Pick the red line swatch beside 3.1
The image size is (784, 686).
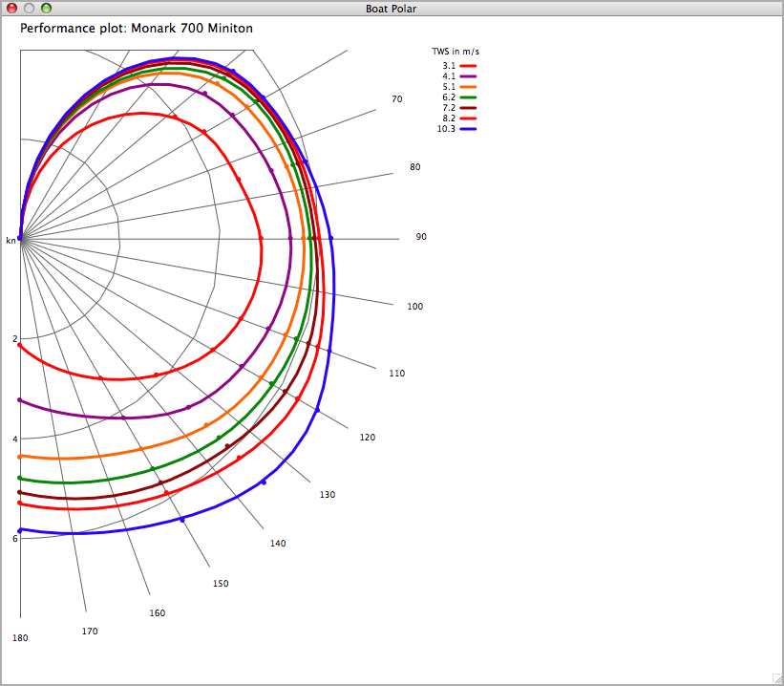[x=468, y=66]
